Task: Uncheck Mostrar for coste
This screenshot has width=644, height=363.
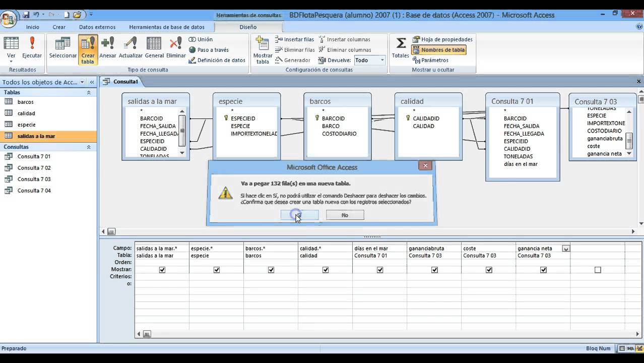Action: pos(489,270)
